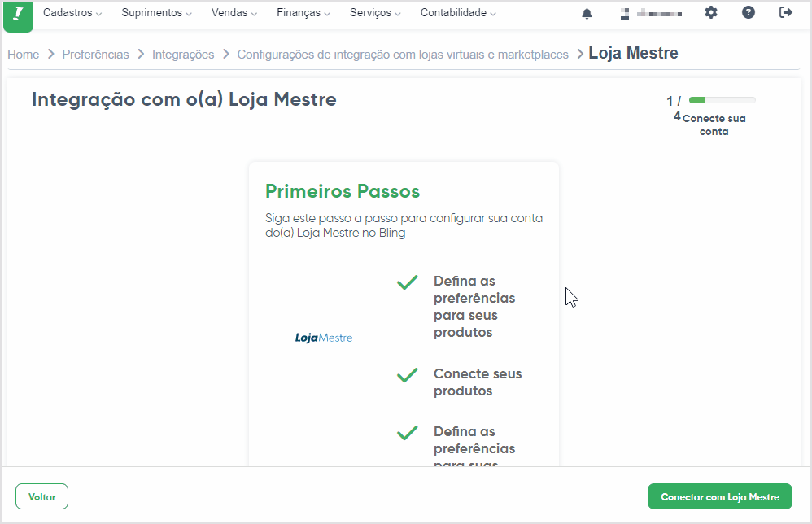Open the Serviços menu
The width and height of the screenshot is (812, 524).
coord(375,12)
